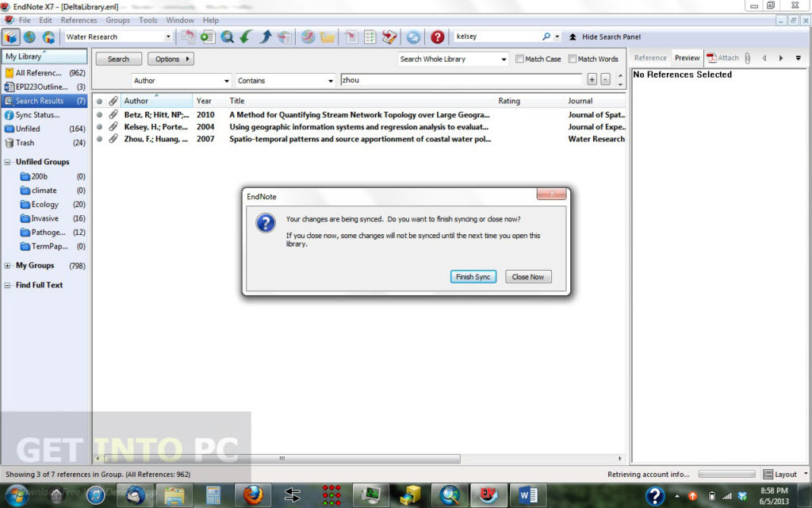Open the Water Research style dropdown

click(x=168, y=37)
